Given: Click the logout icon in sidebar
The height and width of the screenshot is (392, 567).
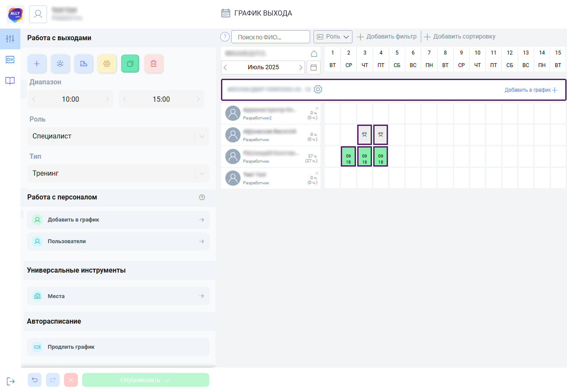Looking at the screenshot, I should (10, 381).
